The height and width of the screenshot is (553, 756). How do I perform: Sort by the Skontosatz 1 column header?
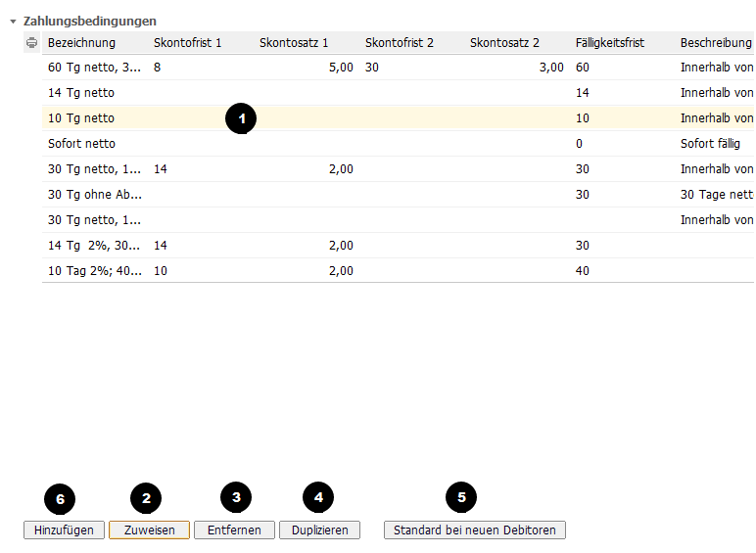click(294, 43)
